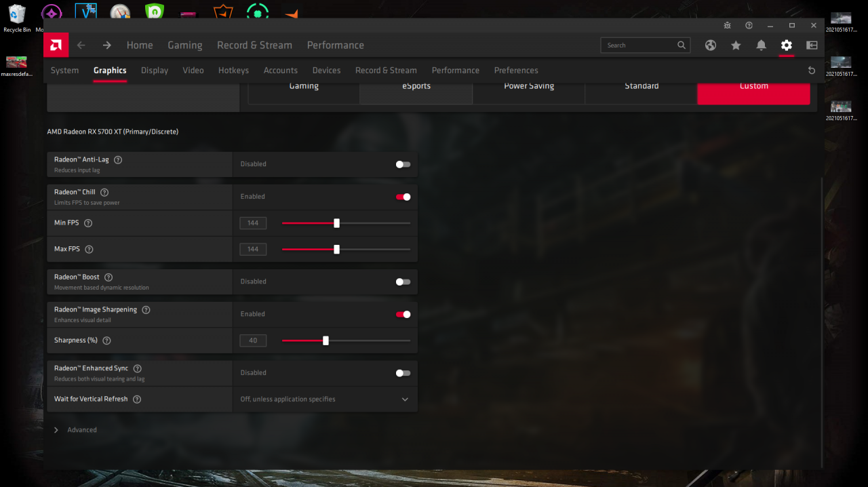Disable the Radeon Chill toggle

403,197
